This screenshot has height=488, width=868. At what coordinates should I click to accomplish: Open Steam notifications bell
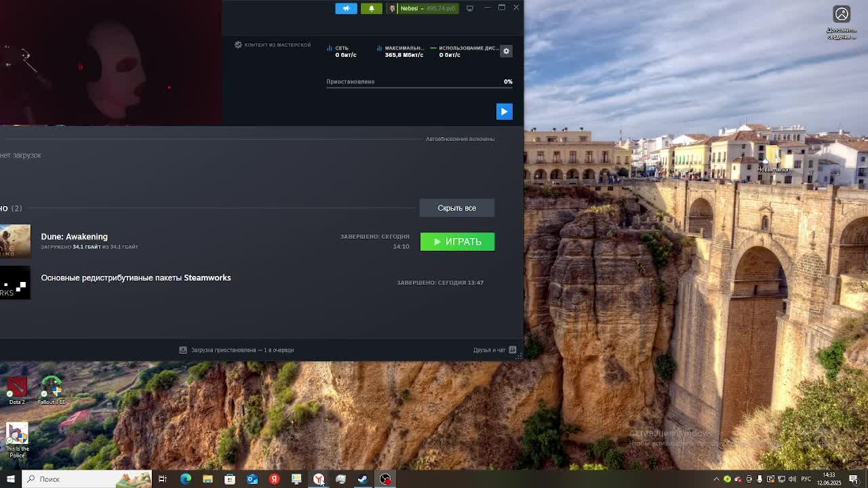(x=371, y=8)
